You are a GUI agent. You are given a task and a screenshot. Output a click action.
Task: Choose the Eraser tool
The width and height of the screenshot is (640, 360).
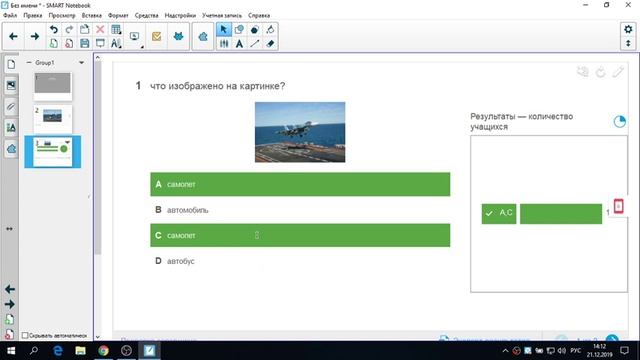click(x=270, y=43)
